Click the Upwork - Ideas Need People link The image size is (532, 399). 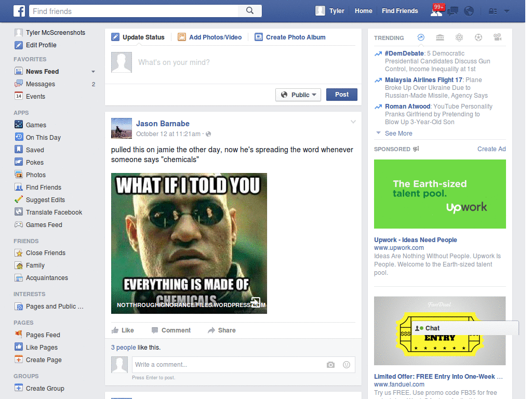tap(415, 240)
